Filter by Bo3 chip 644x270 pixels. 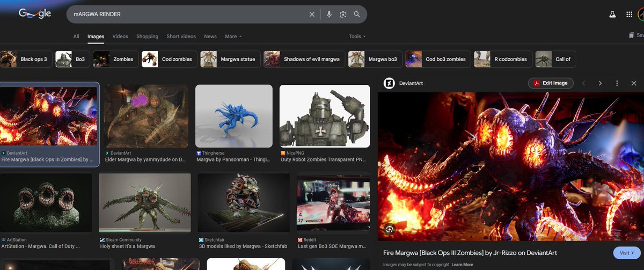tap(72, 59)
